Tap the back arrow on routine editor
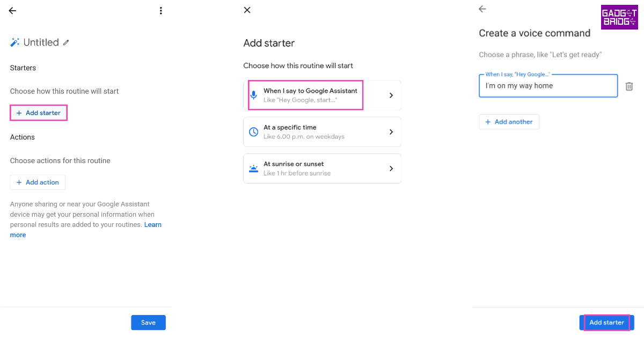Image resolution: width=644 pixels, height=337 pixels. pyautogui.click(x=12, y=11)
